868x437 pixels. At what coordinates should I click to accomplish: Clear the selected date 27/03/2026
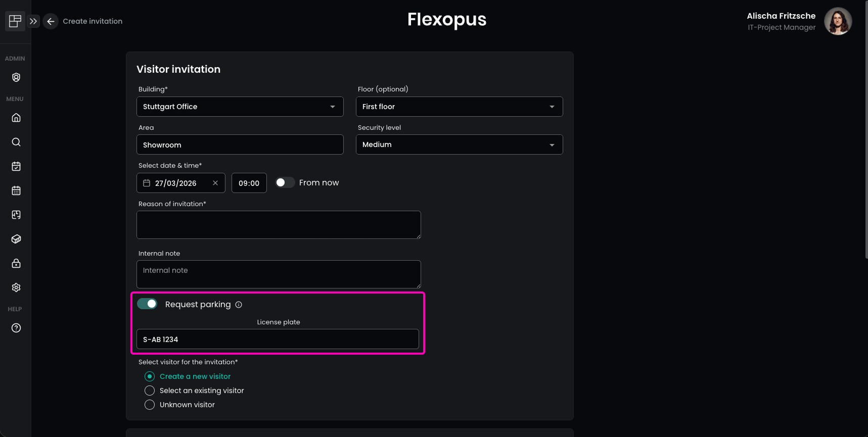tap(215, 183)
